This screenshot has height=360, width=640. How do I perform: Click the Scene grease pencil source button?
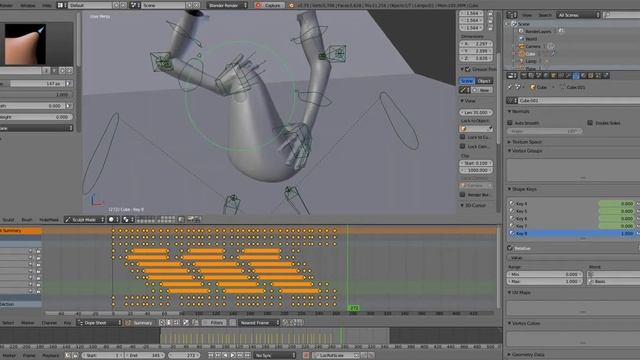coord(467,81)
